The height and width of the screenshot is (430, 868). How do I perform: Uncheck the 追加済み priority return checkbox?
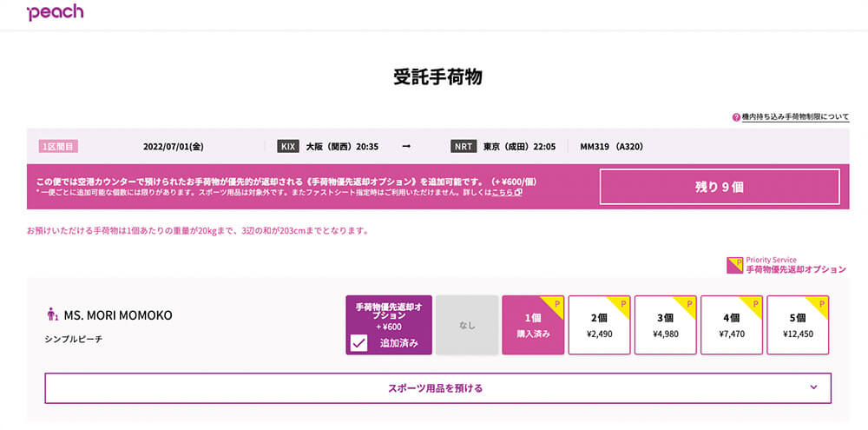[x=358, y=343]
